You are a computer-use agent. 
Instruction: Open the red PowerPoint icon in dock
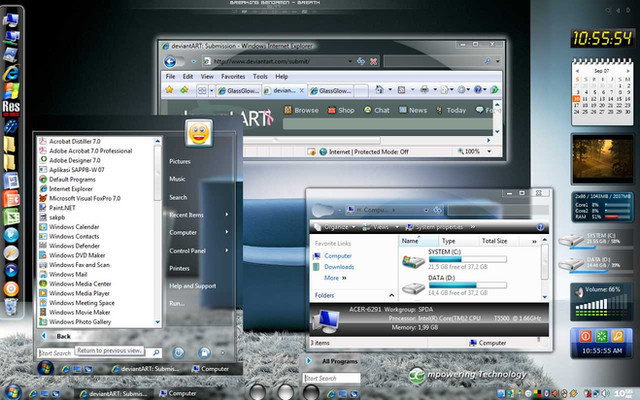click(11, 199)
